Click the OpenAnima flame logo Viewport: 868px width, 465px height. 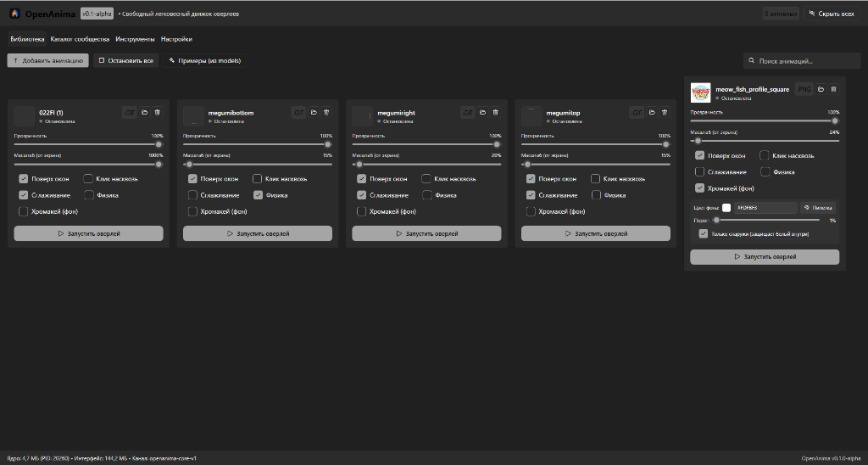click(x=15, y=14)
